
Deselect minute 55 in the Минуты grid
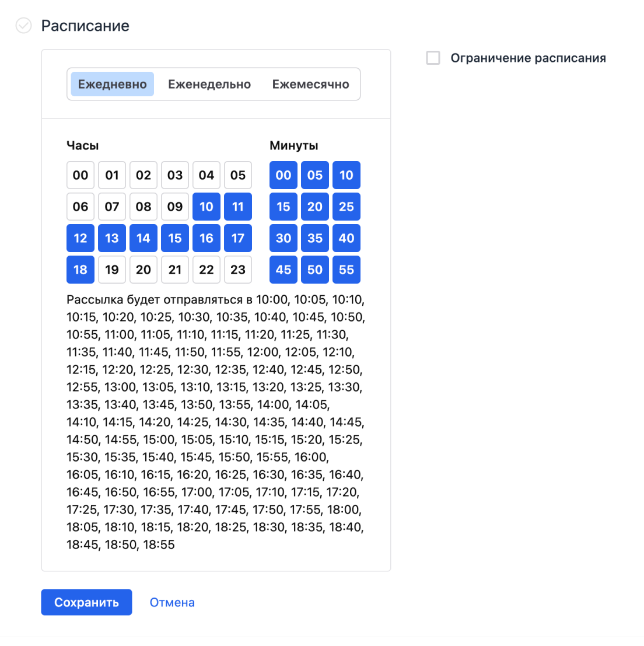(x=346, y=269)
